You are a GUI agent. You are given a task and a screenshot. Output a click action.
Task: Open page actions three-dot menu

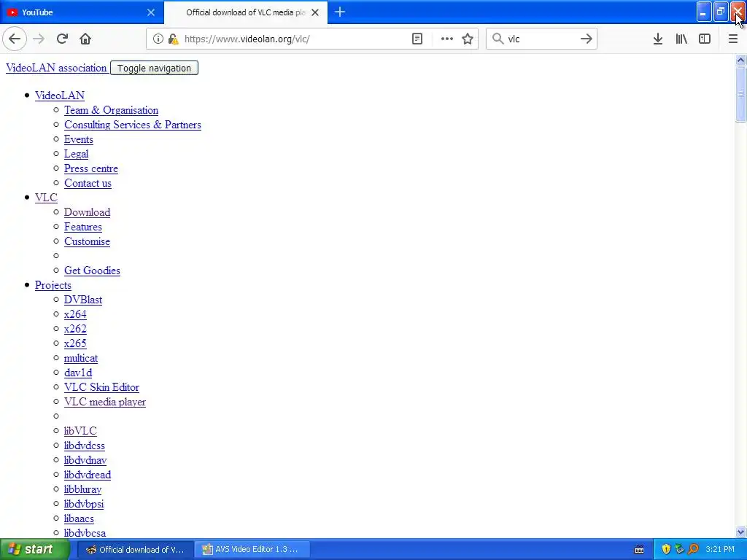tap(447, 39)
